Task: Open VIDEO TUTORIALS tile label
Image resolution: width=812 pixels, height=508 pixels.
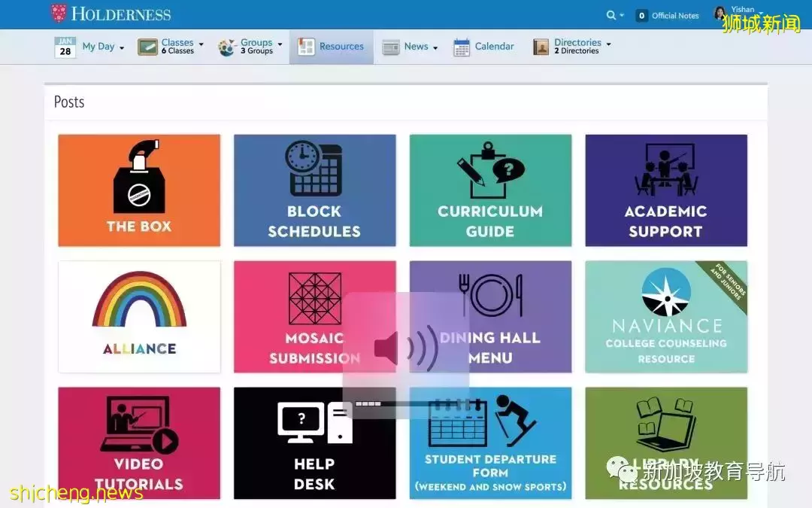Action: [x=139, y=474]
